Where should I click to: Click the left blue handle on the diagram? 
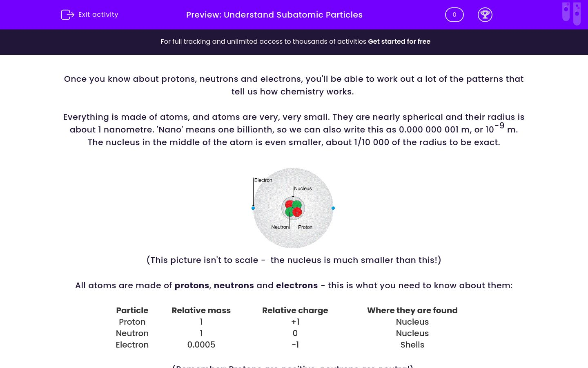click(x=253, y=208)
